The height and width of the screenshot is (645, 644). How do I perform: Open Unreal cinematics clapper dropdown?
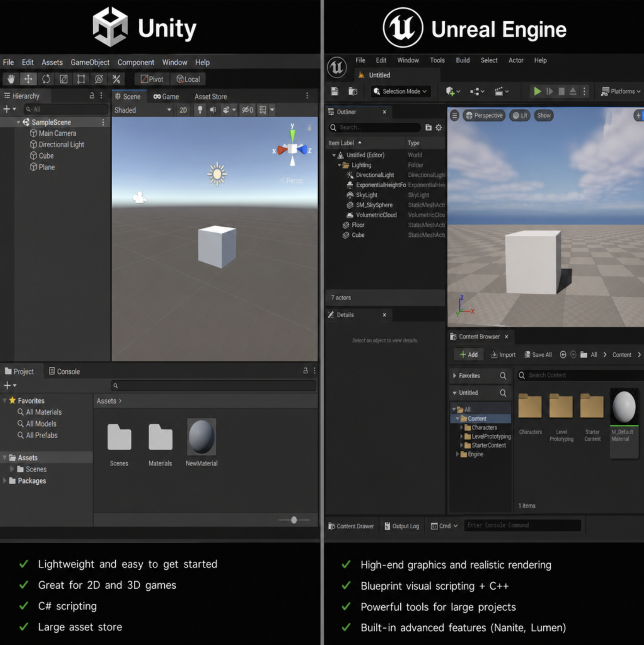click(x=501, y=91)
